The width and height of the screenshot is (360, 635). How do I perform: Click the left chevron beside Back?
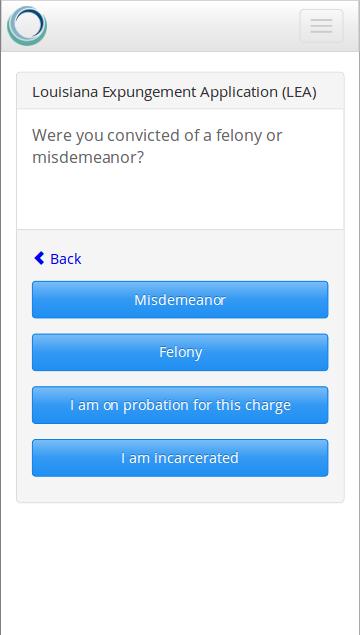(39, 258)
